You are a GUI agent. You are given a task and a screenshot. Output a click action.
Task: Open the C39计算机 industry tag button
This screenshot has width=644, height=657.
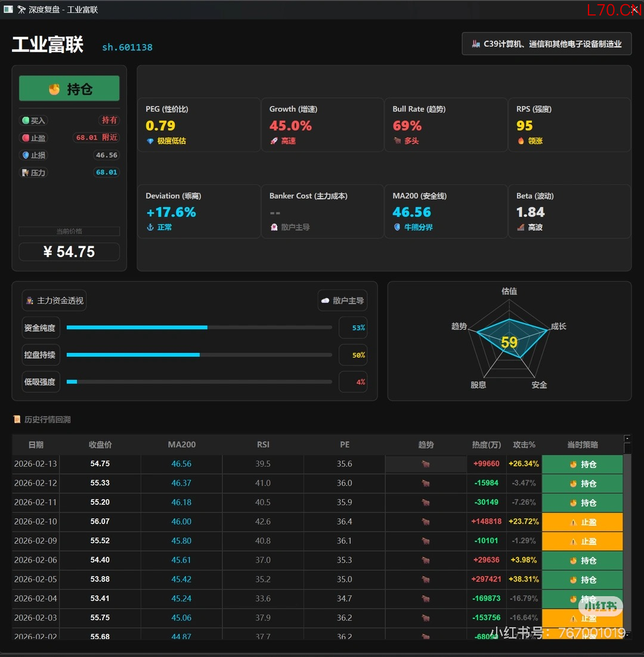[546, 44]
